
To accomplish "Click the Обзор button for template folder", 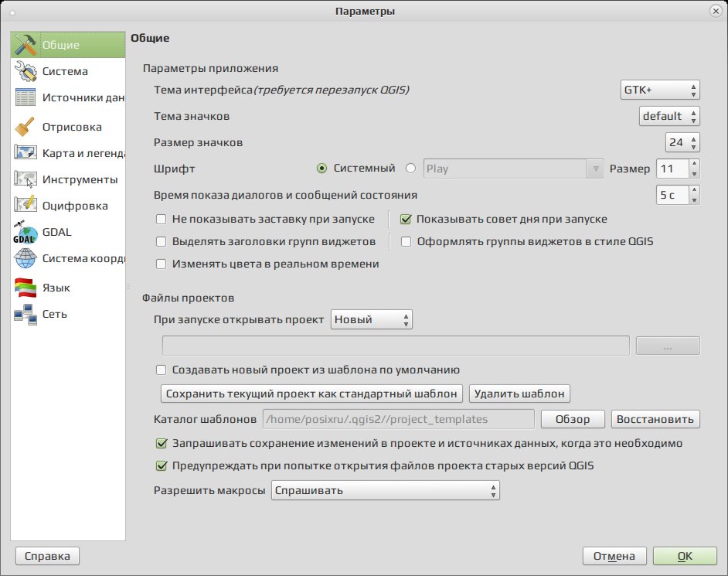I will pyautogui.click(x=573, y=419).
